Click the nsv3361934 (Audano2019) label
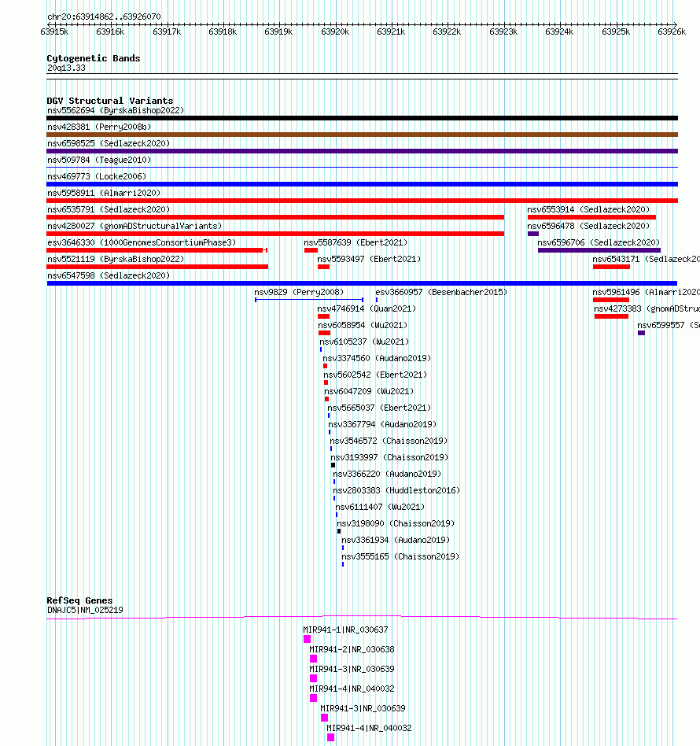Screen dimensions: 700x746 point(396,540)
